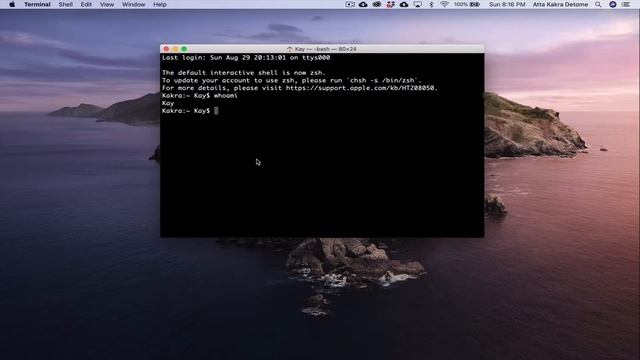Click the 'Last login' line in Terminal
This screenshot has height=360, width=640.
point(246,58)
